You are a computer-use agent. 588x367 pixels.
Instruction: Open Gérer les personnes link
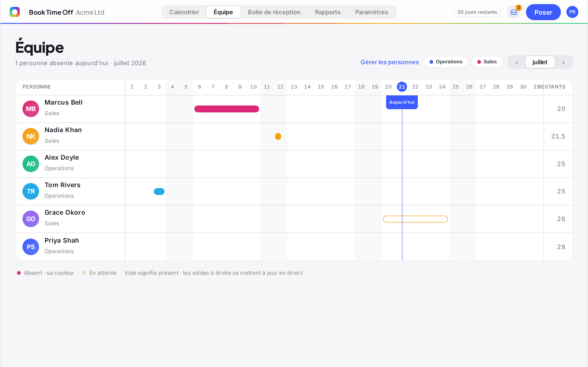(390, 62)
